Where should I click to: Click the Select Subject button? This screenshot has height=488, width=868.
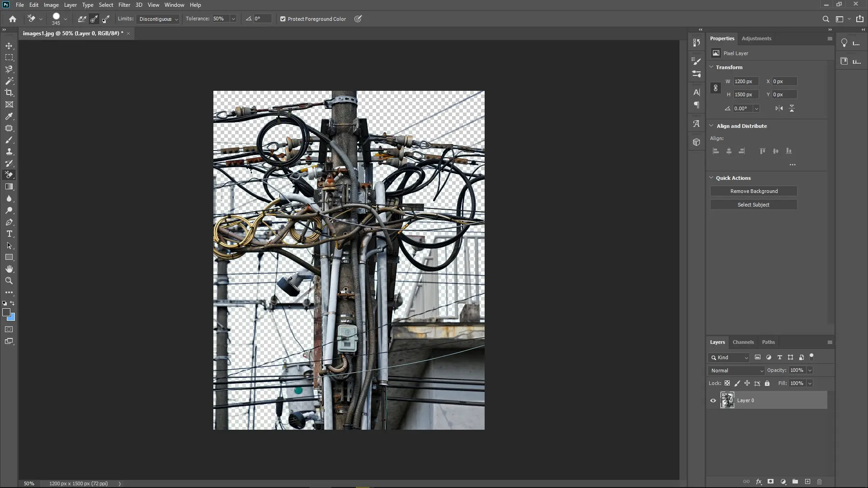(754, 204)
